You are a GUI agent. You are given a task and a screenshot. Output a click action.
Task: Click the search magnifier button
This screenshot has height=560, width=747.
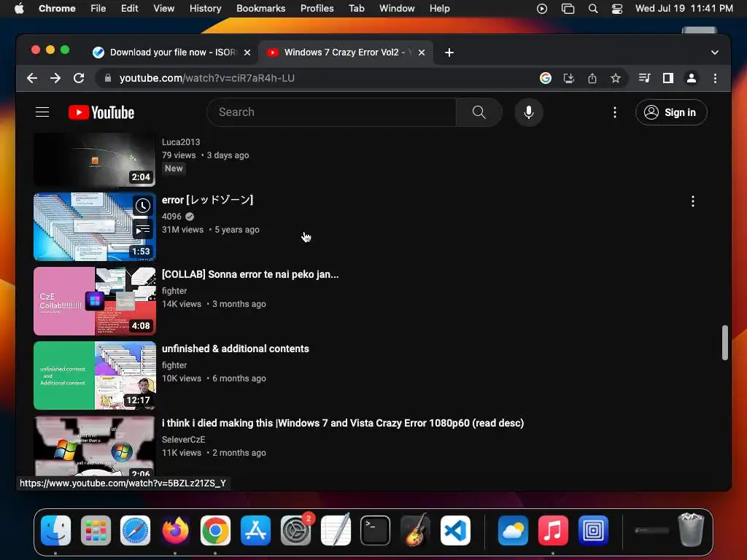pyautogui.click(x=479, y=112)
